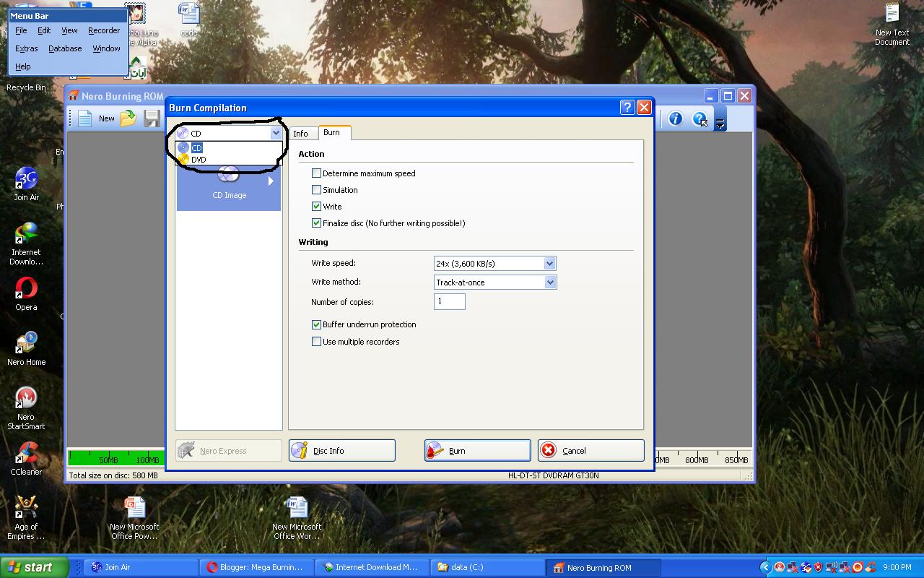Switch to data (C:) taskbar item
Image resolution: width=924 pixels, height=578 pixels.
[x=489, y=567]
